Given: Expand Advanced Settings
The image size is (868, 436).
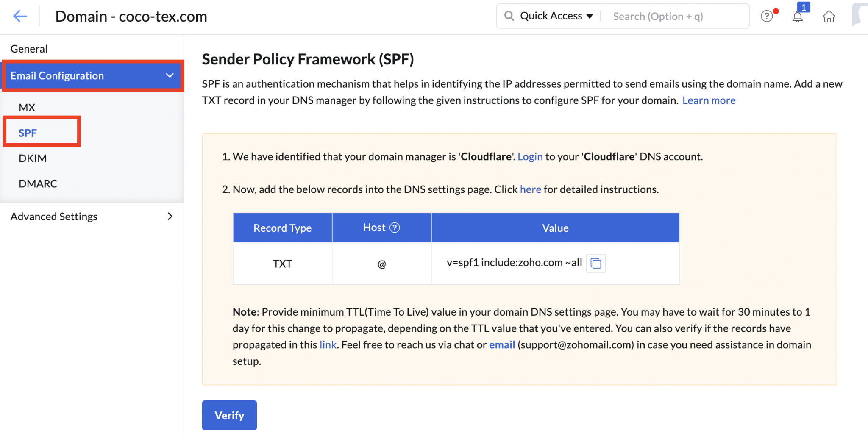Looking at the screenshot, I should click(54, 216).
